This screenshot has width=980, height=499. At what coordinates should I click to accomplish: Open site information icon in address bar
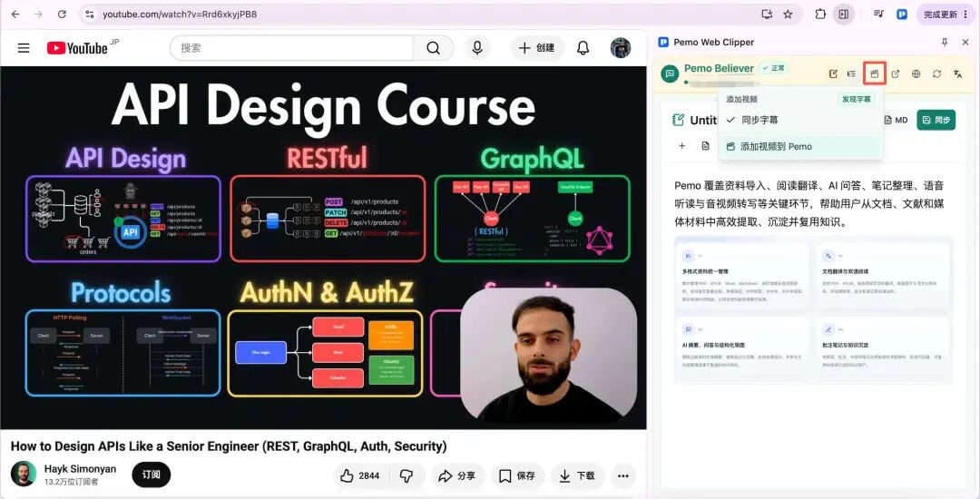point(89,14)
